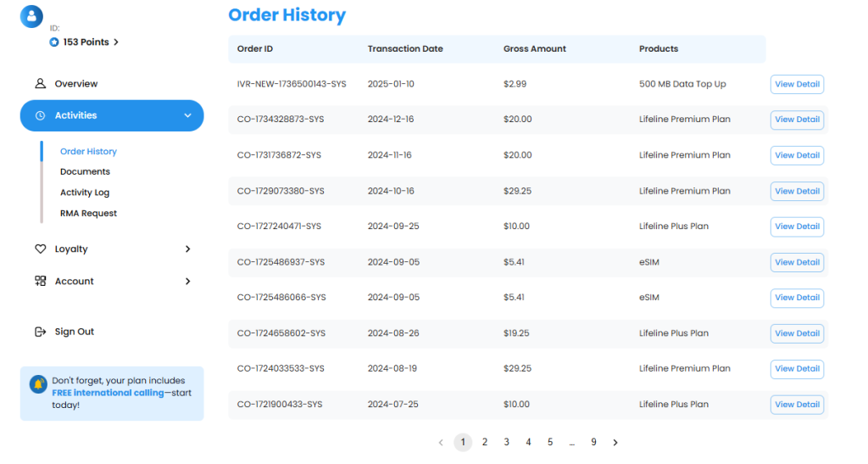Click the 2024-11-16 transaction date
This screenshot has width=868, height=464.
pos(390,155)
